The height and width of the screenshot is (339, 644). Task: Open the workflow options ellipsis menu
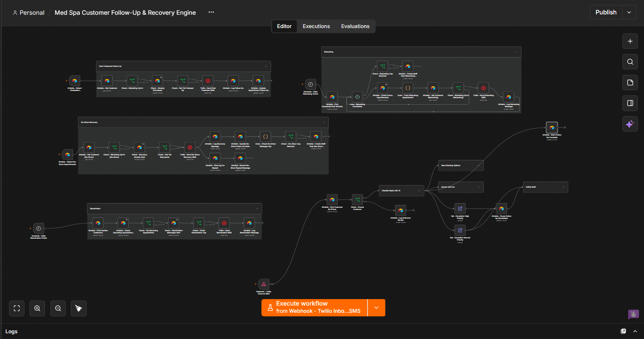(x=211, y=12)
